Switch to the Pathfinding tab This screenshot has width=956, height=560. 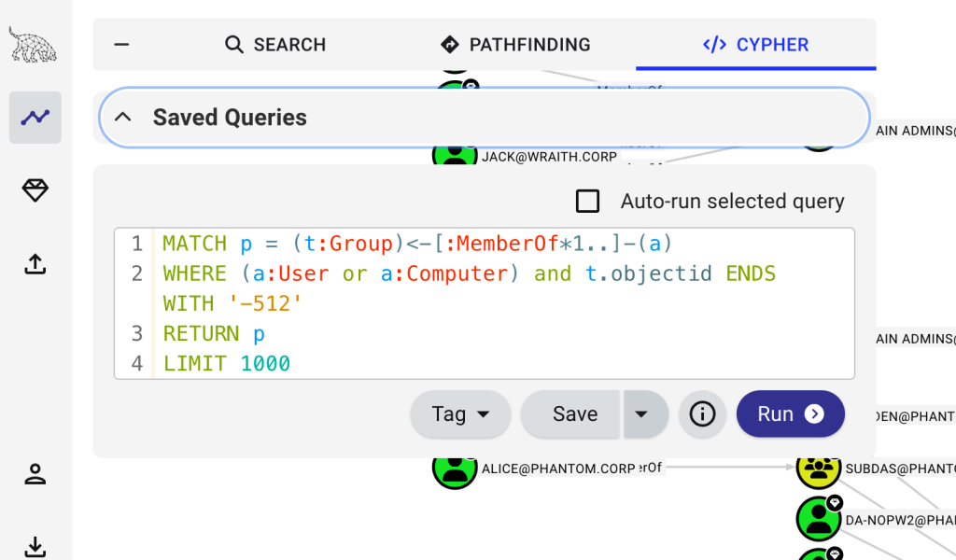tap(515, 45)
